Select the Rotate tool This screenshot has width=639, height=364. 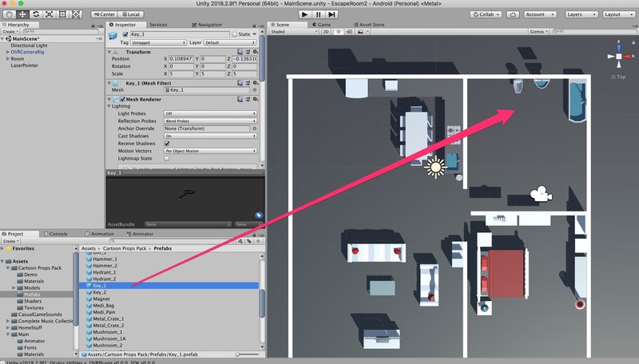coord(36,14)
